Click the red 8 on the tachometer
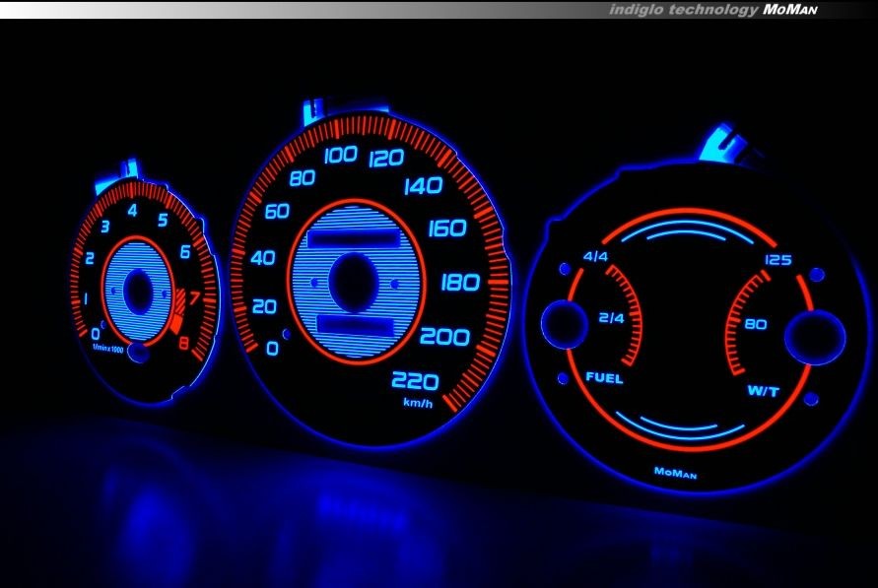The width and height of the screenshot is (878, 588). coord(183,344)
